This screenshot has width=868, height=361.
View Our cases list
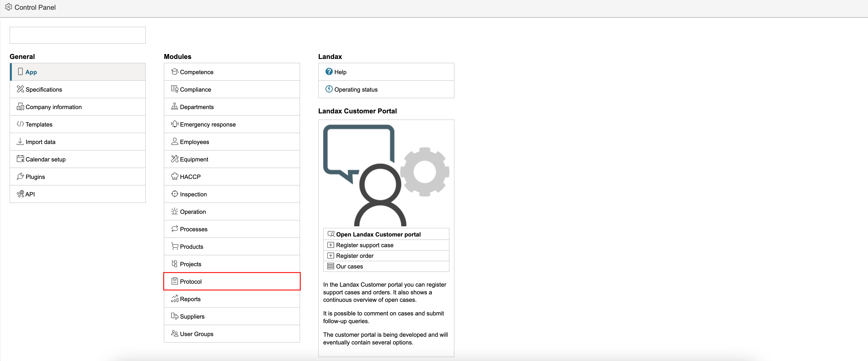(x=349, y=266)
